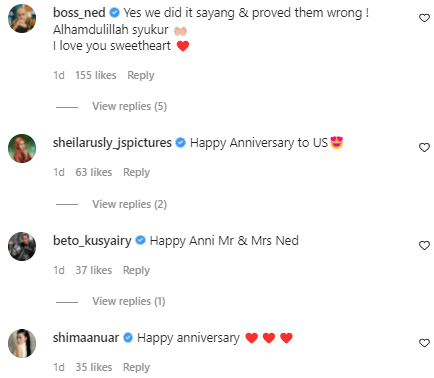Open the shimaanuar username link
This screenshot has width=434, height=378.
tap(86, 338)
